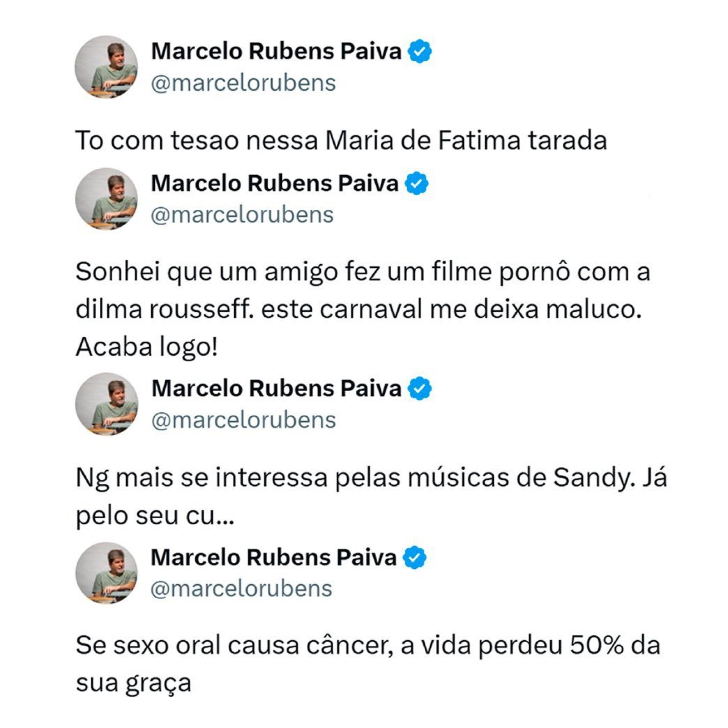Open profile photo above the Sandy tweet
Image resolution: width=728 pixels, height=728 pixels.
[x=107, y=404]
